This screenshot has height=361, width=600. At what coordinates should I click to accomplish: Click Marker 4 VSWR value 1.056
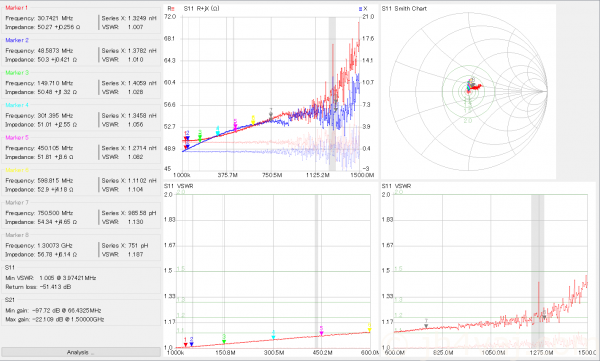pos(135,125)
